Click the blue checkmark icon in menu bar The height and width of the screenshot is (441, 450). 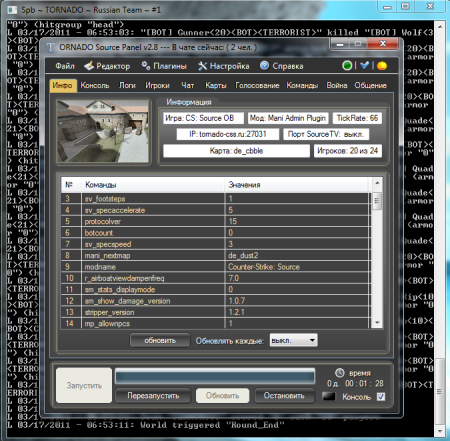pyautogui.click(x=364, y=65)
